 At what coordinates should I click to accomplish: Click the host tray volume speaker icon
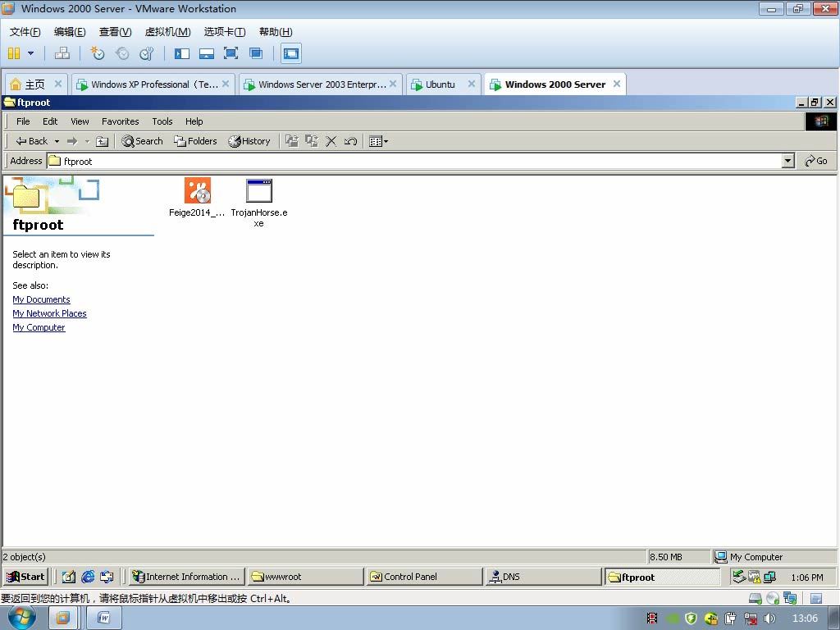click(769, 619)
